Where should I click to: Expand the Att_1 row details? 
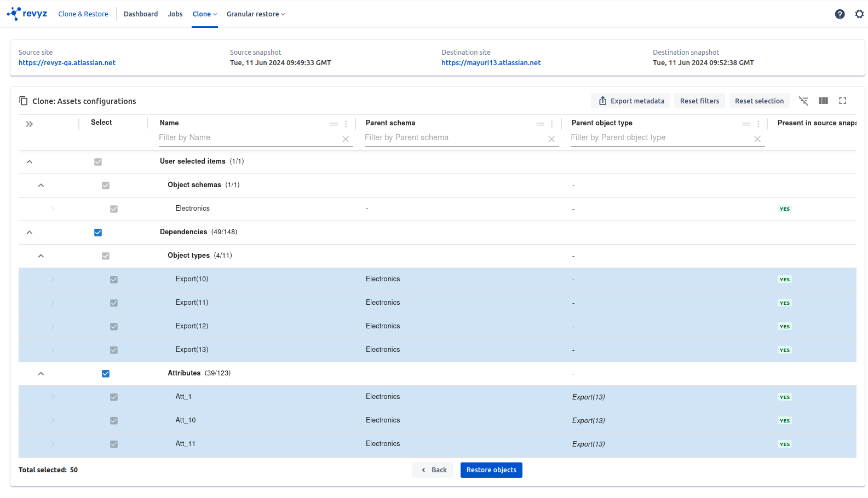[53, 397]
